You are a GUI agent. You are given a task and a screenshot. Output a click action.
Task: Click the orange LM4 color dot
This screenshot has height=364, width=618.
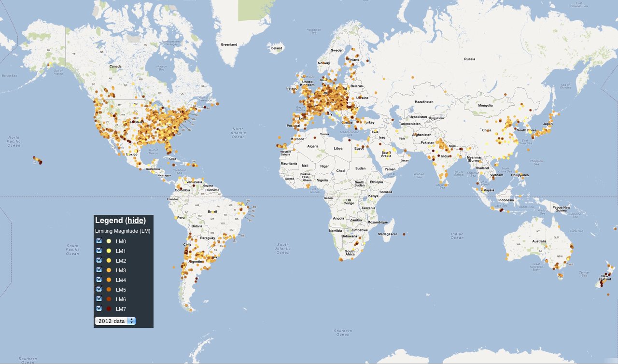click(109, 280)
